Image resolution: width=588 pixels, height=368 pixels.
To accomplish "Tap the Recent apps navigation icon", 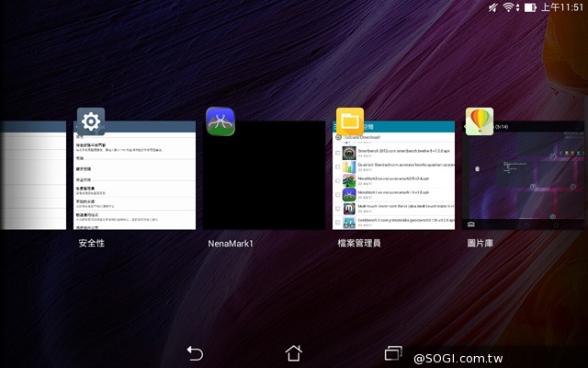I will click(x=393, y=353).
